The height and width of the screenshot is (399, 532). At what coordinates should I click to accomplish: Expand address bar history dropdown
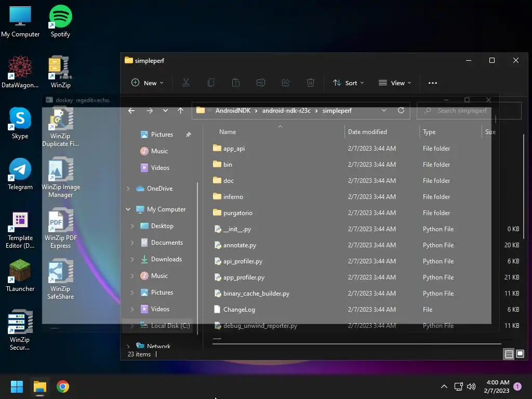click(384, 110)
